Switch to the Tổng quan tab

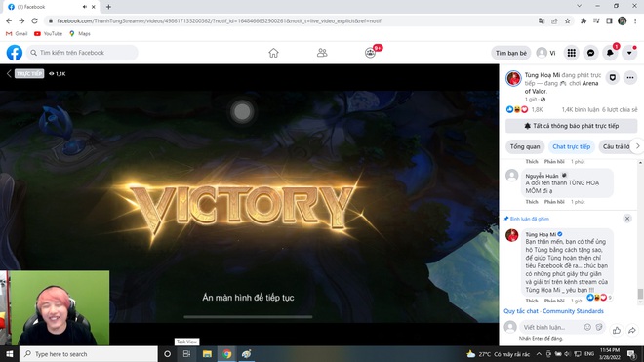point(525,146)
